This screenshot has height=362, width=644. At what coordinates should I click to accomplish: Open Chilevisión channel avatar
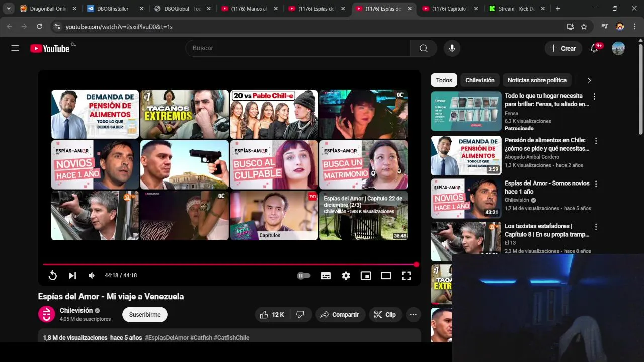(47, 314)
